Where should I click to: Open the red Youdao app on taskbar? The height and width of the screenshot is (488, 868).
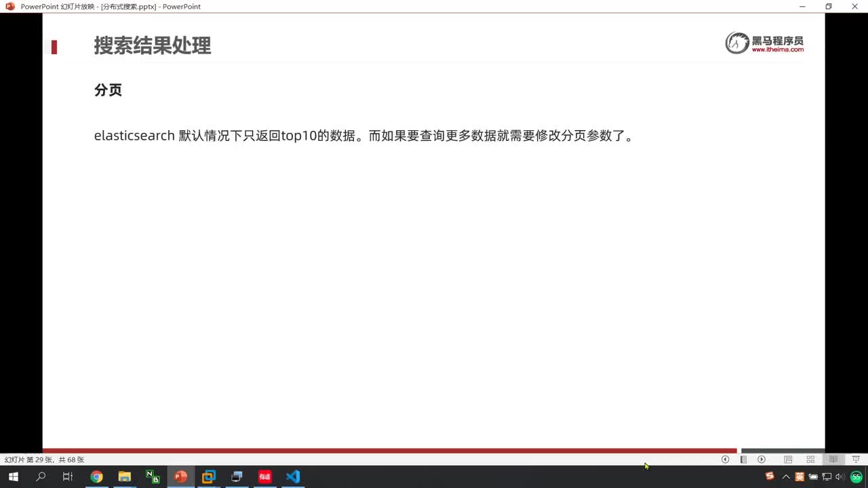pos(264,476)
